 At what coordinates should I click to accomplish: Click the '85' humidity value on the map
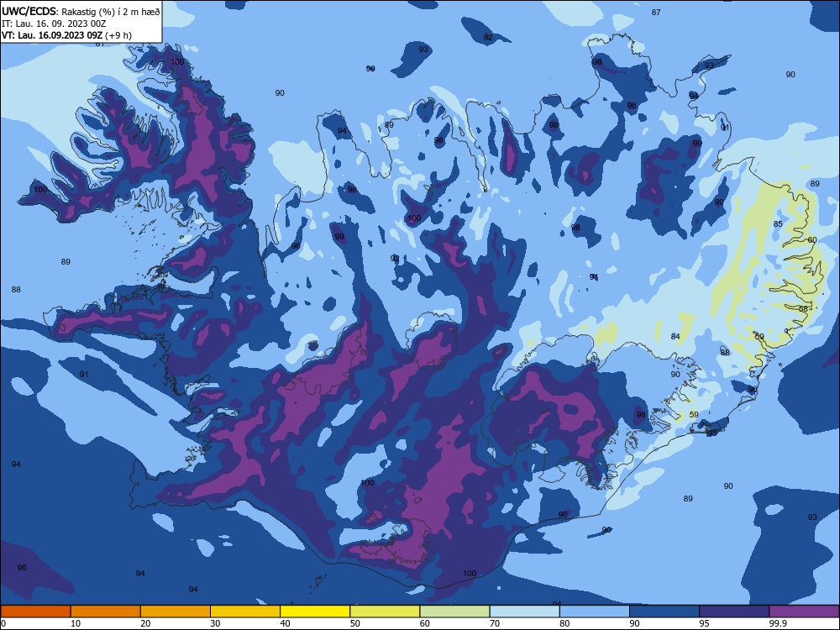tap(778, 224)
